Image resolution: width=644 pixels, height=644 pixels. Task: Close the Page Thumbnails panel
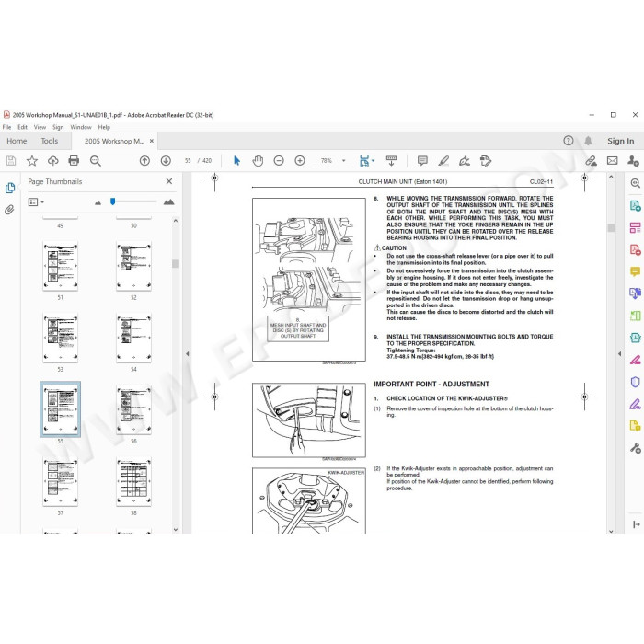(x=168, y=181)
